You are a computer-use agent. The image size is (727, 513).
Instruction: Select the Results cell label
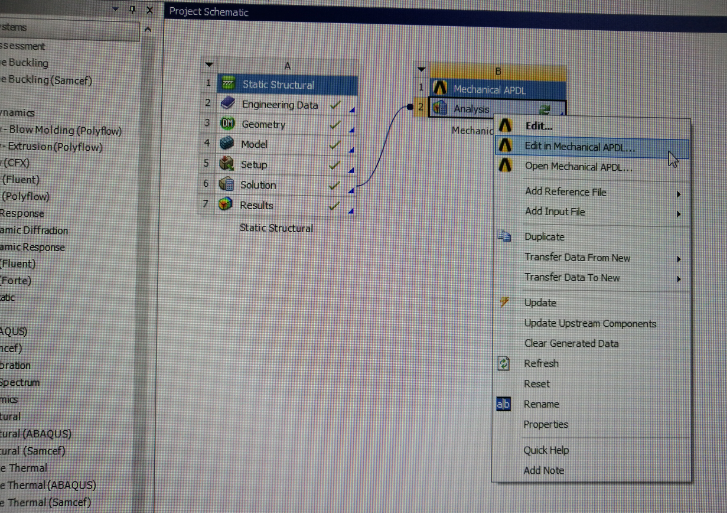coord(256,205)
